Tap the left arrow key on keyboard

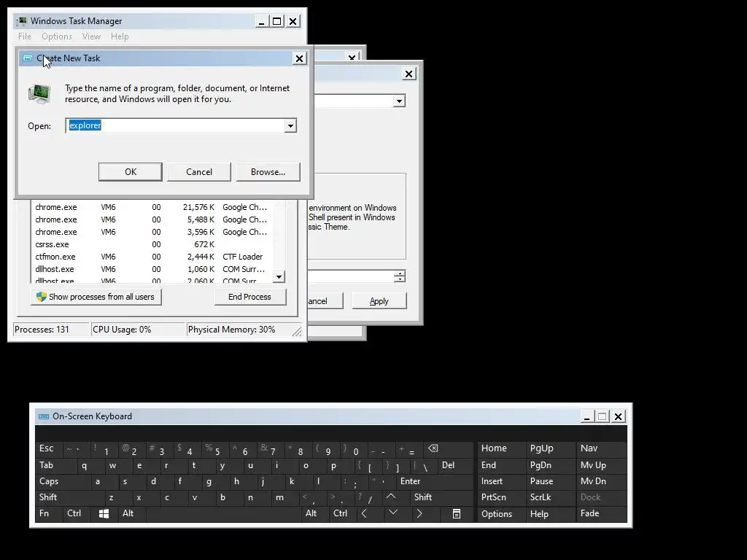[x=365, y=513]
